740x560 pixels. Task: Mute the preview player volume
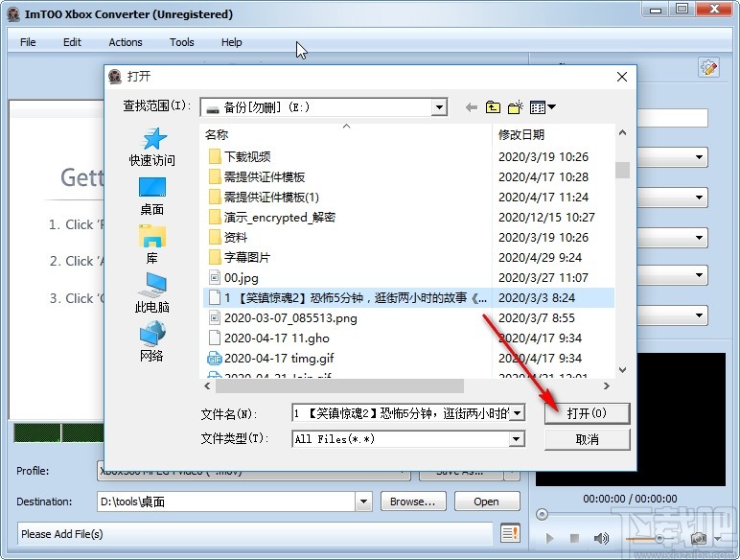pyautogui.click(x=601, y=538)
